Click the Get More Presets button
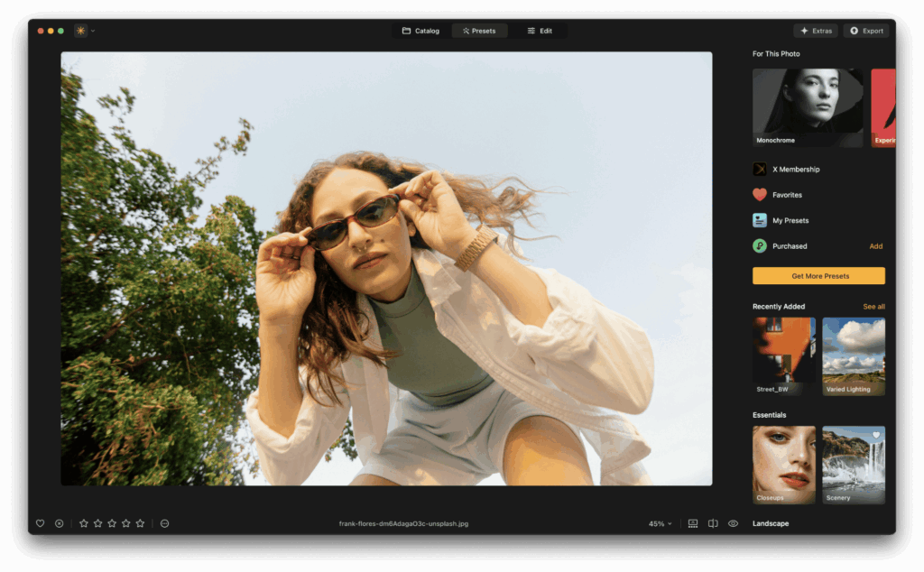Viewport: 924px width, 572px height. pos(818,275)
